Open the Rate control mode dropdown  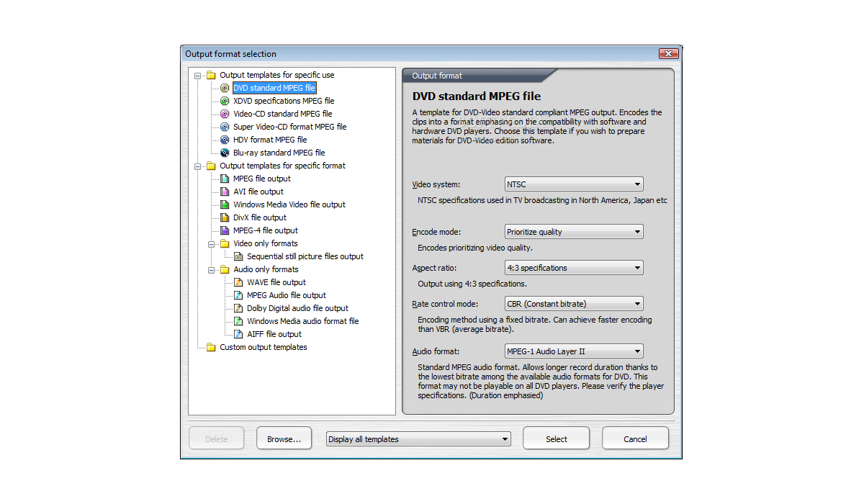click(x=574, y=304)
